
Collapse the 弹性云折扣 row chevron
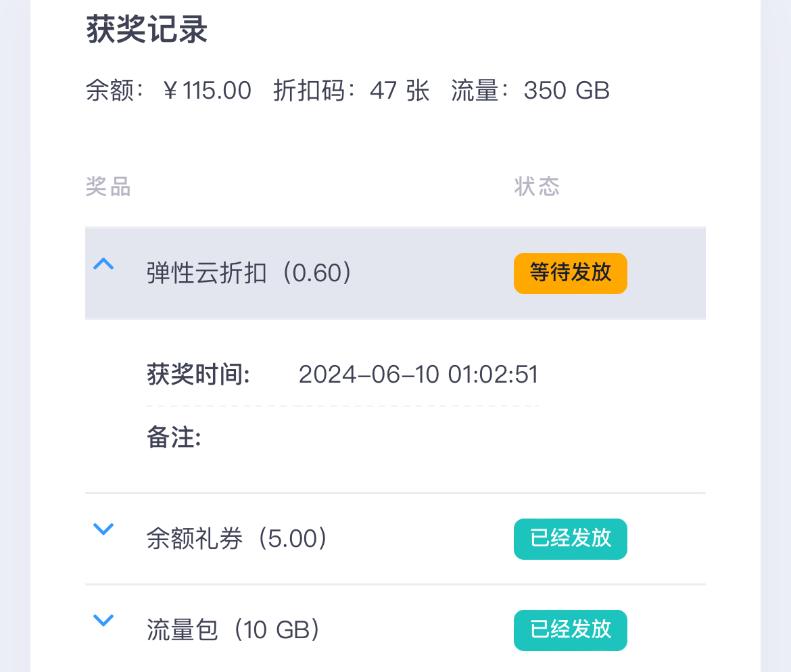[103, 265]
